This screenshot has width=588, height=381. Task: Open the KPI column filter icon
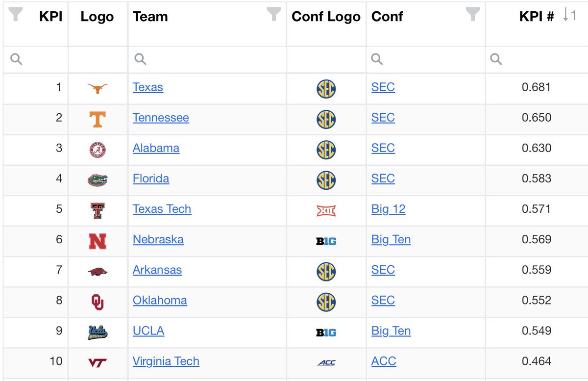click(x=16, y=15)
